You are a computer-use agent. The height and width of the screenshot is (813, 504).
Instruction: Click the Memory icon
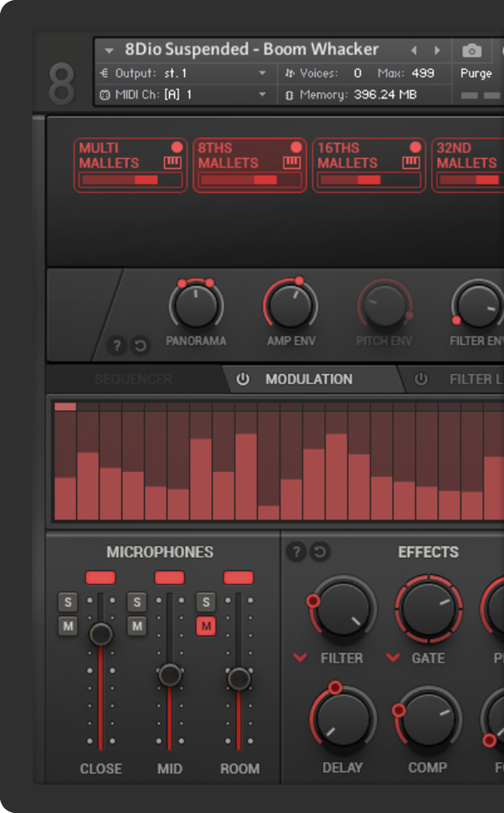[x=290, y=95]
